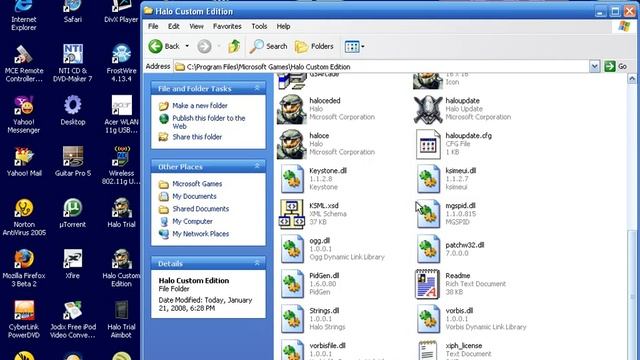Go to Microsoft Games in Other Places
This screenshot has height=360, width=640.
(197, 184)
